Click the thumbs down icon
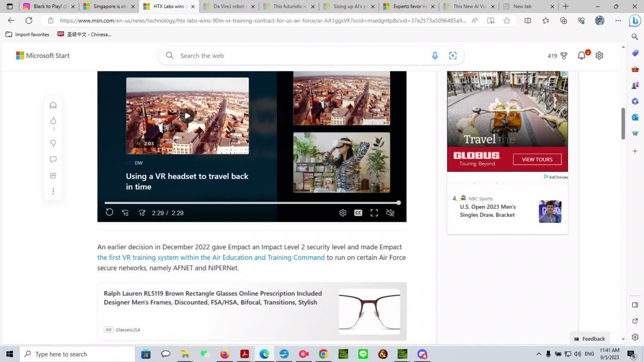This screenshot has height=362, width=644. 53,143
